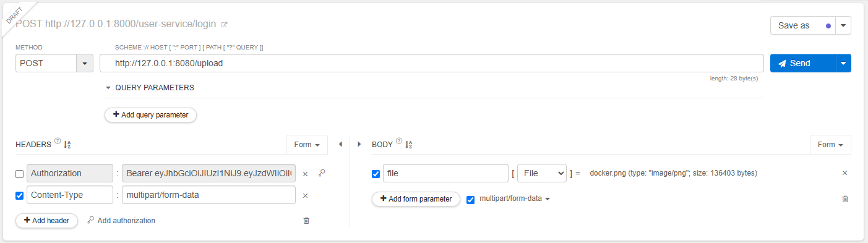Open request URL in new tab icon
The height and width of the screenshot is (243, 868).
pyautogui.click(x=224, y=25)
